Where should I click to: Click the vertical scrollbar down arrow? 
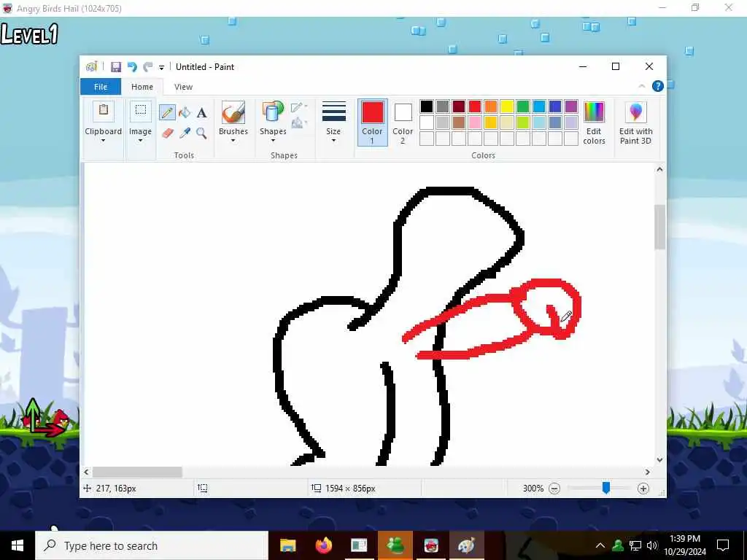659,460
